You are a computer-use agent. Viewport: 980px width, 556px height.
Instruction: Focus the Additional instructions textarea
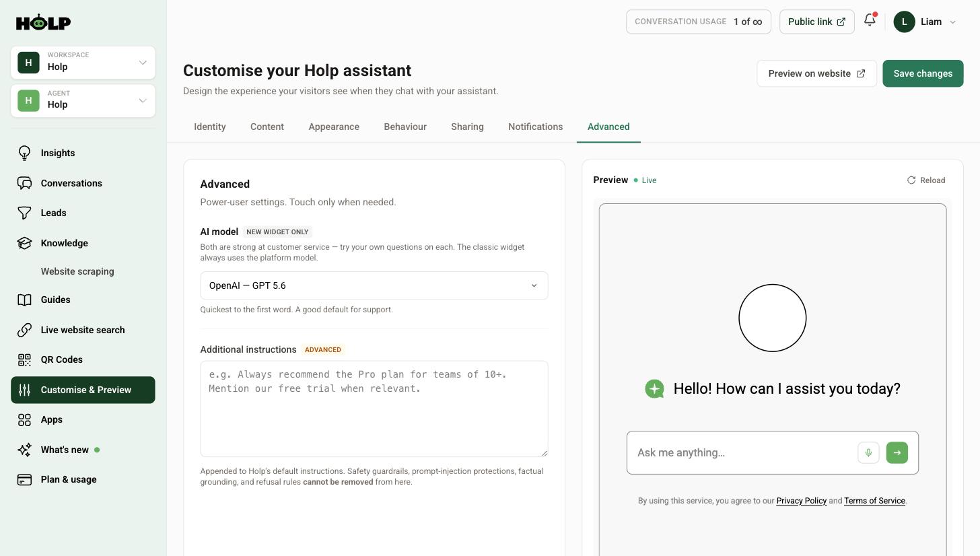[x=374, y=409]
